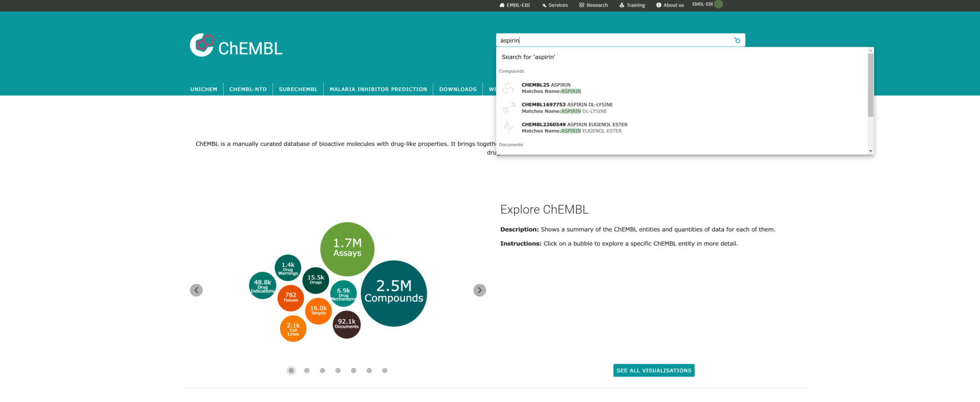The width and height of the screenshot is (980, 402).
Task: Click the SEE ALL VISUALISATIONS button
Action: [654, 370]
